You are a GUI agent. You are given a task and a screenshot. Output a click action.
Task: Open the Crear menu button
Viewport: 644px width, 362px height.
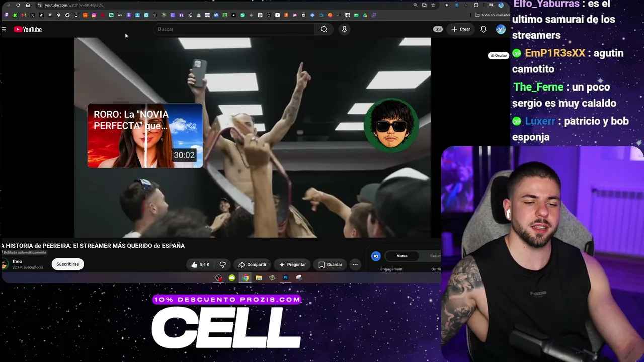click(x=461, y=29)
